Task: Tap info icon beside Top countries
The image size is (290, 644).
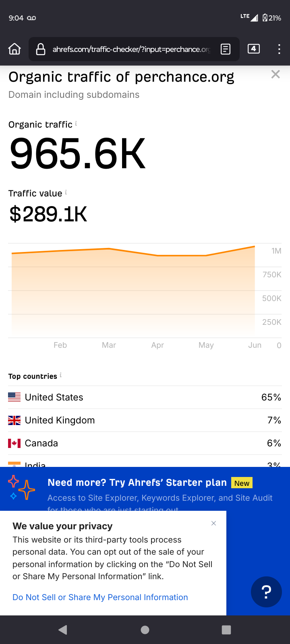Action: pos(61,375)
